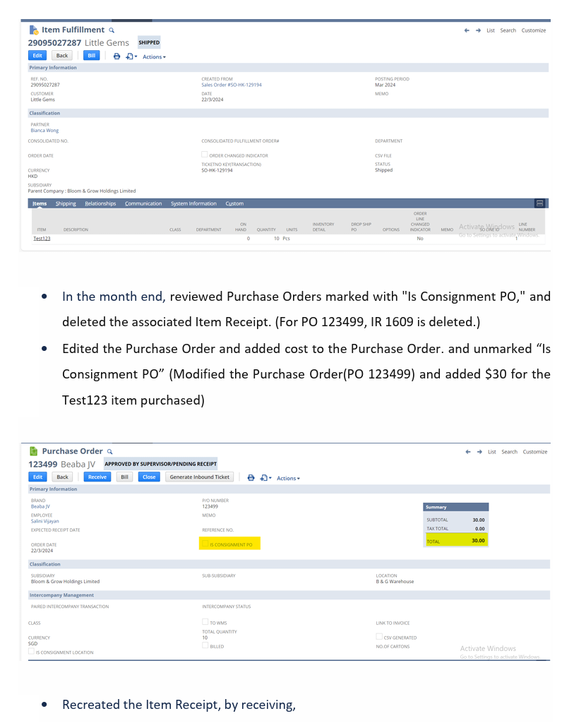Toggle the Billed checkbox
The image size is (586, 728).
[x=205, y=645]
